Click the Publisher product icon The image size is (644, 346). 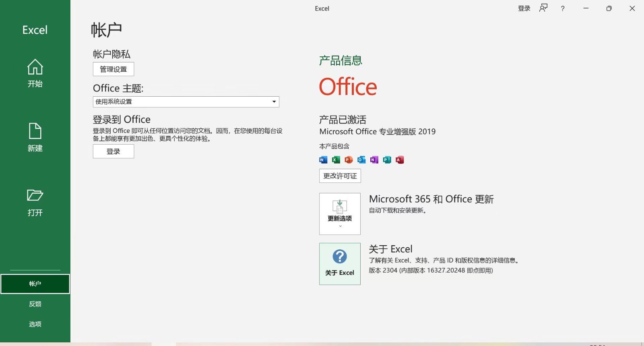coord(387,160)
